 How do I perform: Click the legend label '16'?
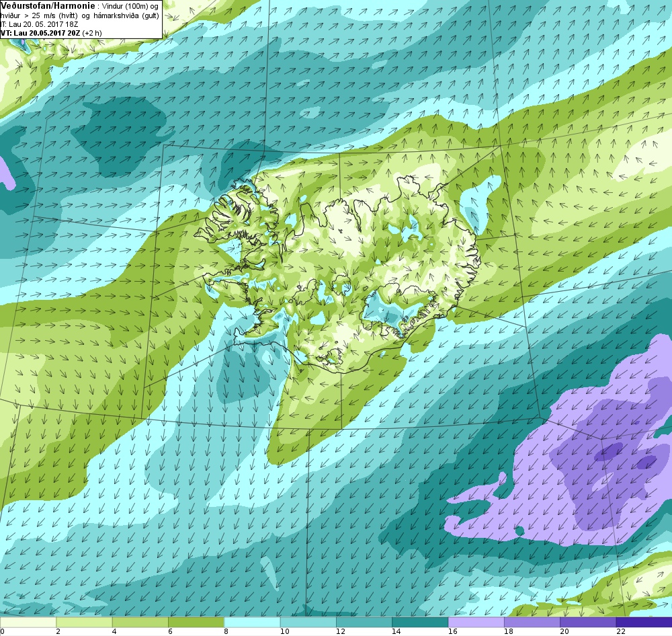tap(452, 632)
